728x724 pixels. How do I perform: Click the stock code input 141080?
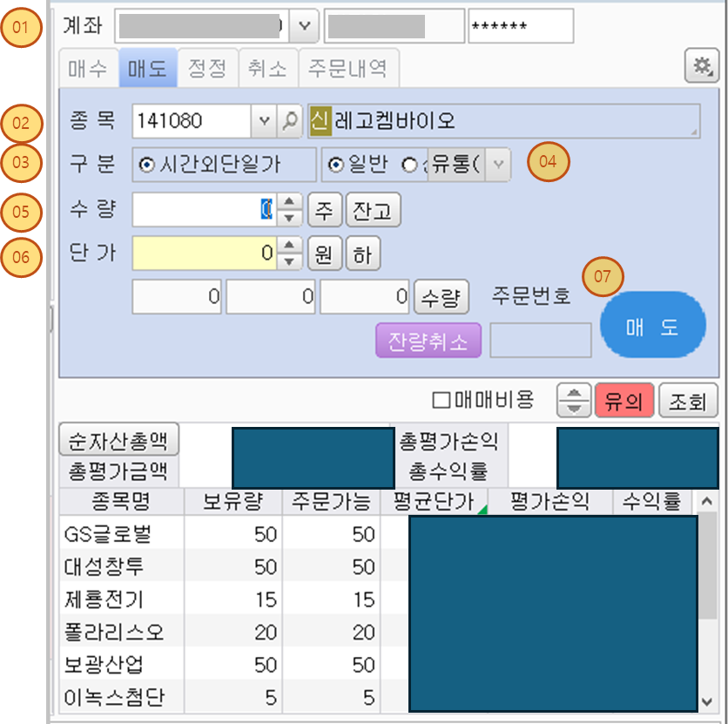click(x=192, y=121)
